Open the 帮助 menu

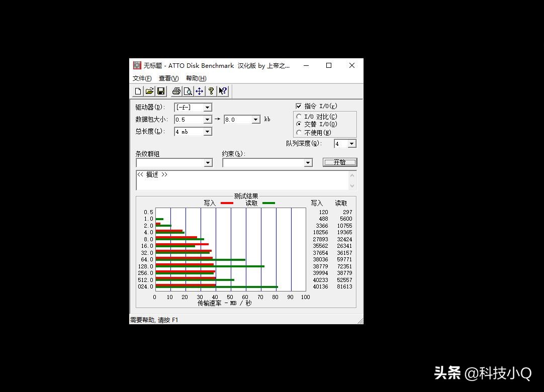coord(197,78)
